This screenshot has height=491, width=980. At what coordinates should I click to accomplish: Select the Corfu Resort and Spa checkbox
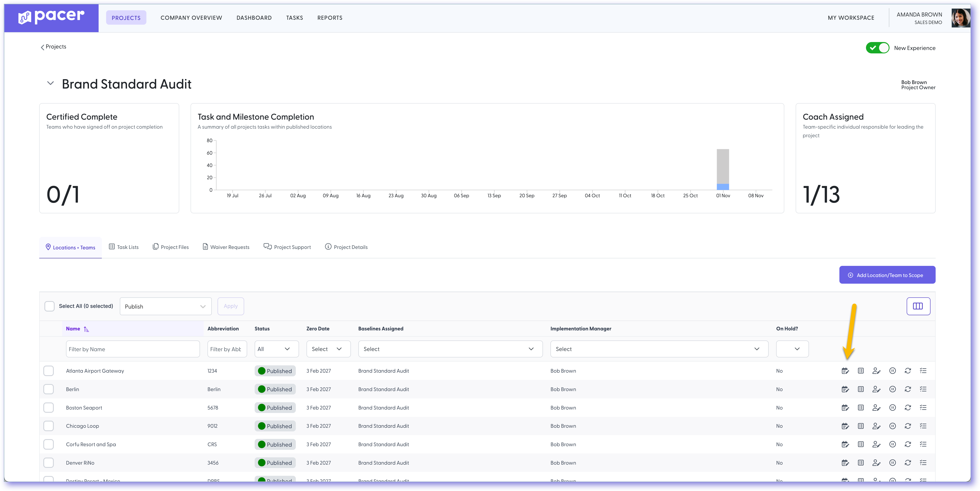coord(49,444)
